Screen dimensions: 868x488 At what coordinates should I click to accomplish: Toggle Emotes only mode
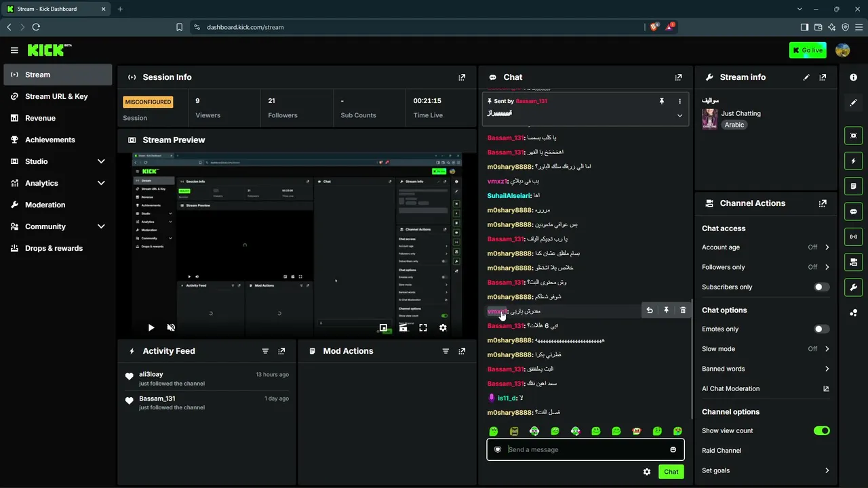821,329
